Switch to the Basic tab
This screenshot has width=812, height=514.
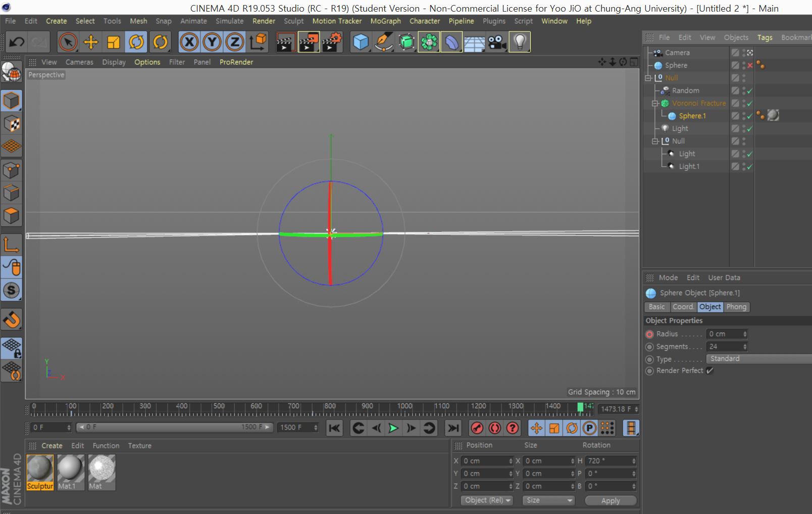pyautogui.click(x=656, y=307)
